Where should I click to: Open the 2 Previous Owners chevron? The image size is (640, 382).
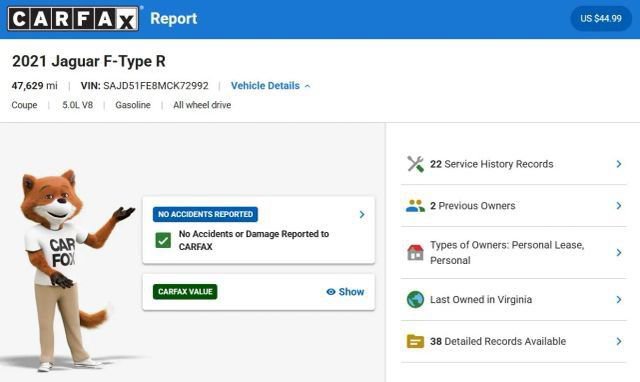[619, 206]
